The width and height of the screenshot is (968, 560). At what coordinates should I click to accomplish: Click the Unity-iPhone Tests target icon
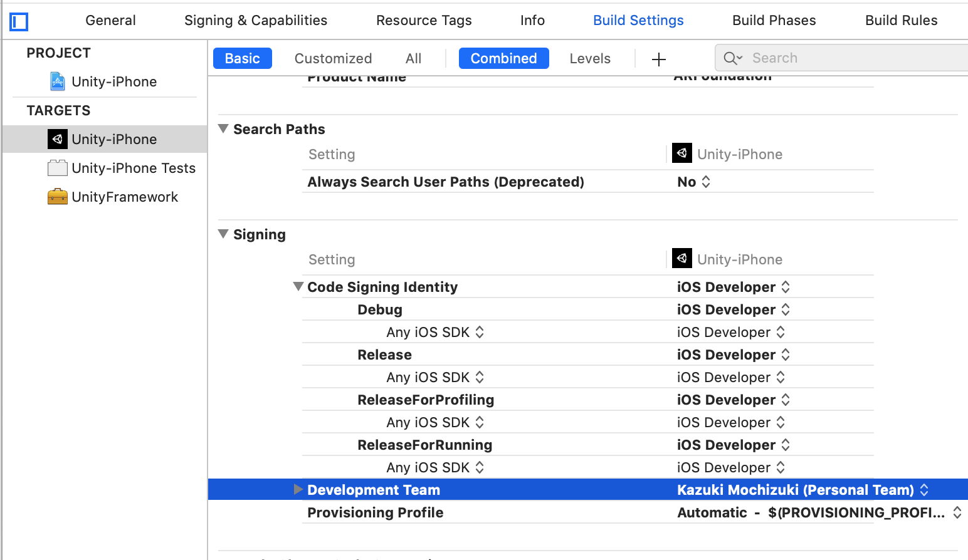58,168
